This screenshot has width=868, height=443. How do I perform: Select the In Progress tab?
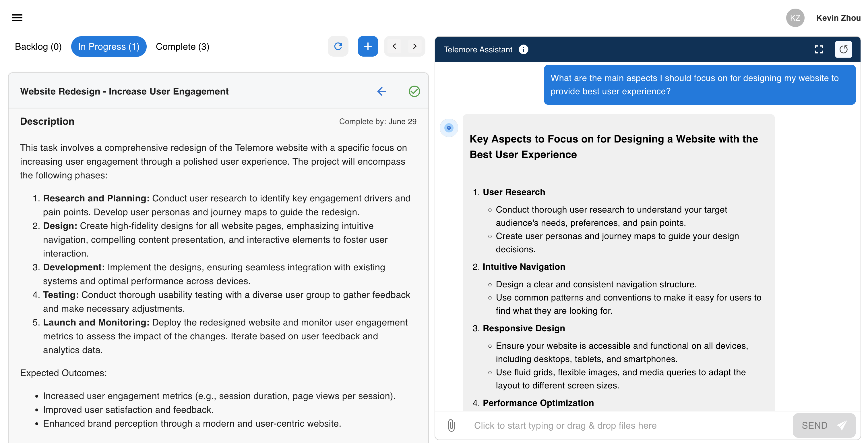click(x=108, y=47)
